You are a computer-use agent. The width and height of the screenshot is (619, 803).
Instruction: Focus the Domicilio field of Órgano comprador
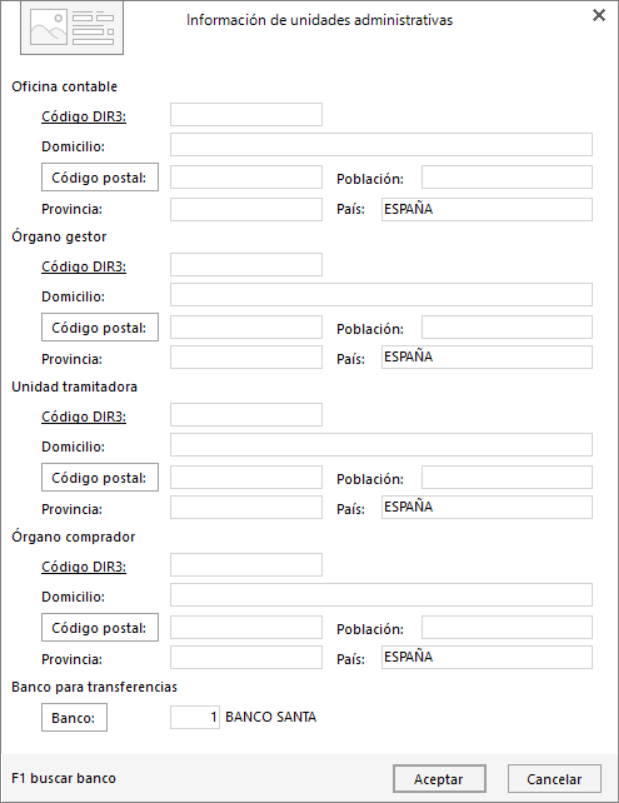click(x=381, y=595)
